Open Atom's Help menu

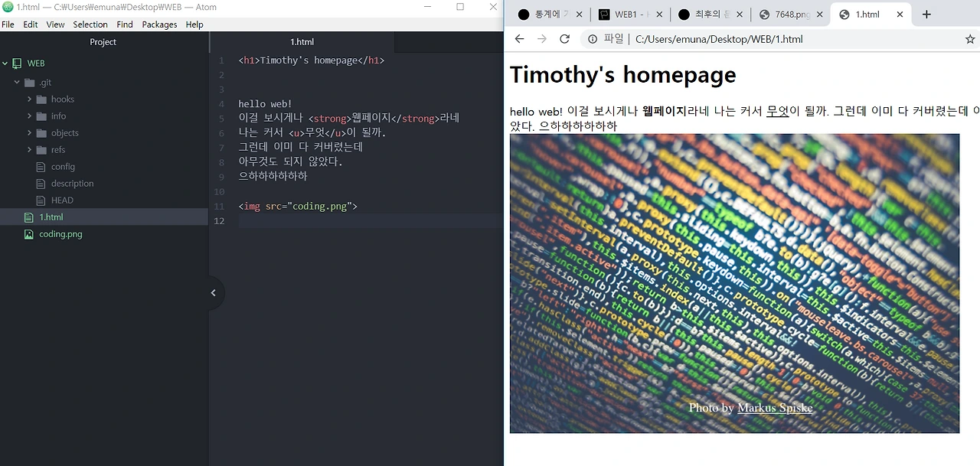(x=194, y=24)
